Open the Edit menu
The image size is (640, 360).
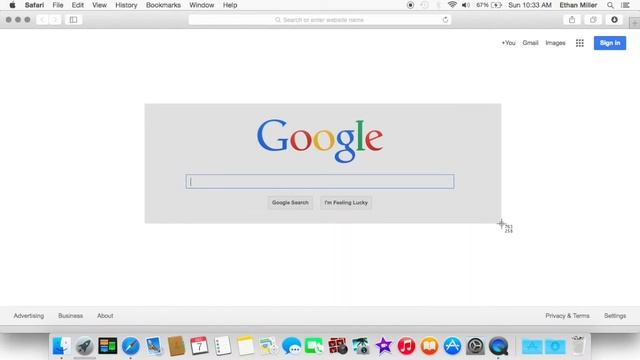point(78,5)
